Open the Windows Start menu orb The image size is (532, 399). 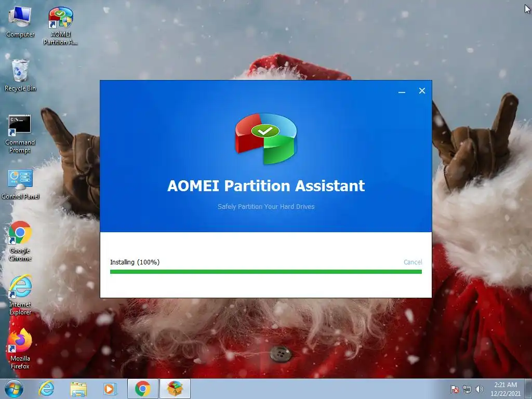click(x=14, y=389)
